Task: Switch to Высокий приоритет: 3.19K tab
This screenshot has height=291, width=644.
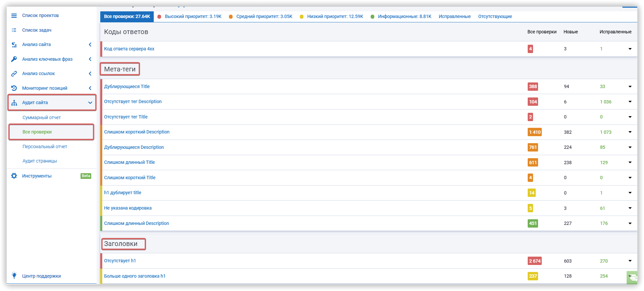Action: coord(189,17)
